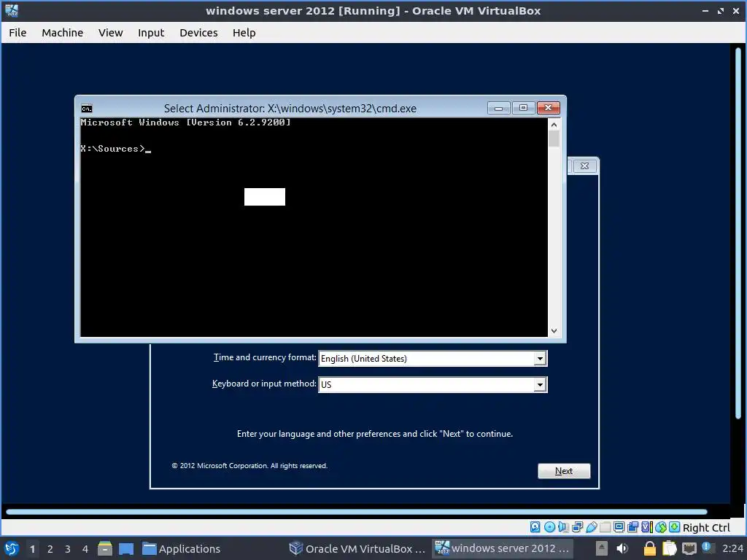Click the mouse integration status icon

(661, 527)
